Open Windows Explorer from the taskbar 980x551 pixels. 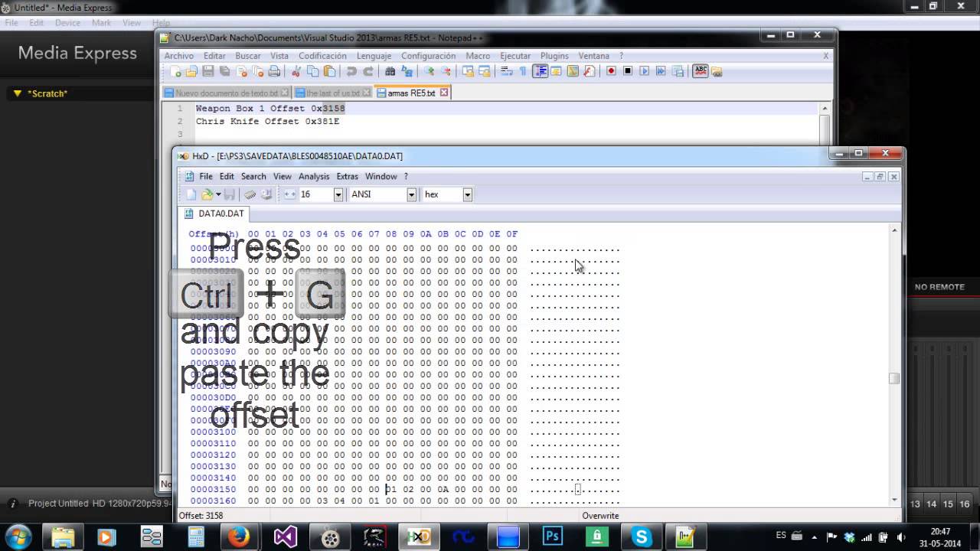pos(62,536)
